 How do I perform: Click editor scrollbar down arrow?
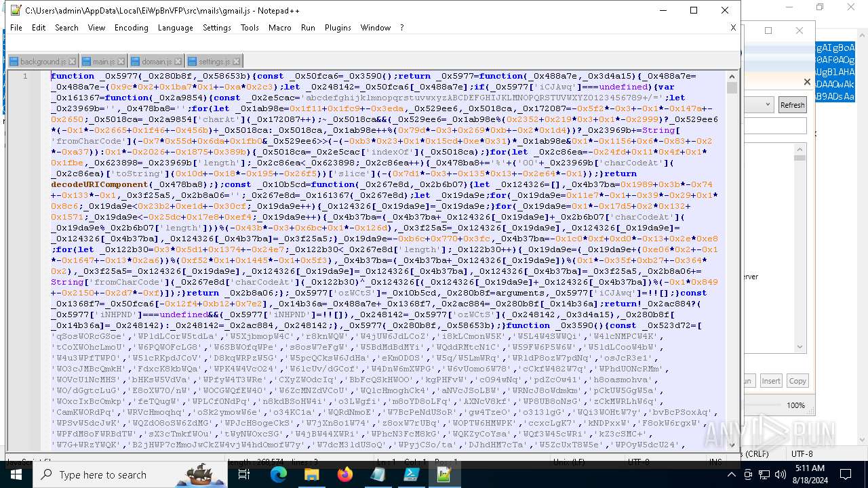point(732,445)
